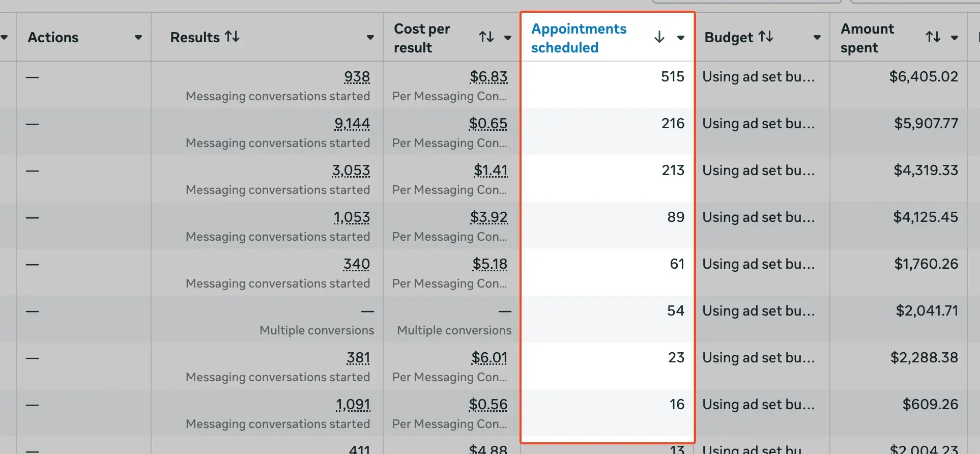980x454 pixels.
Task: Click the descending sort arrow on Appointments scheduled
Action: pyautogui.click(x=659, y=38)
